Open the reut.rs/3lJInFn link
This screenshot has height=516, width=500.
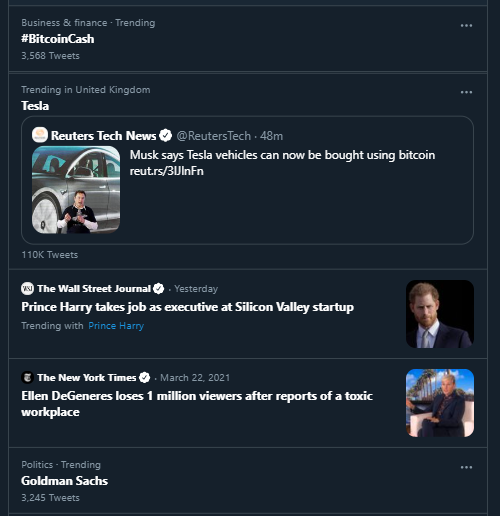tap(167, 171)
